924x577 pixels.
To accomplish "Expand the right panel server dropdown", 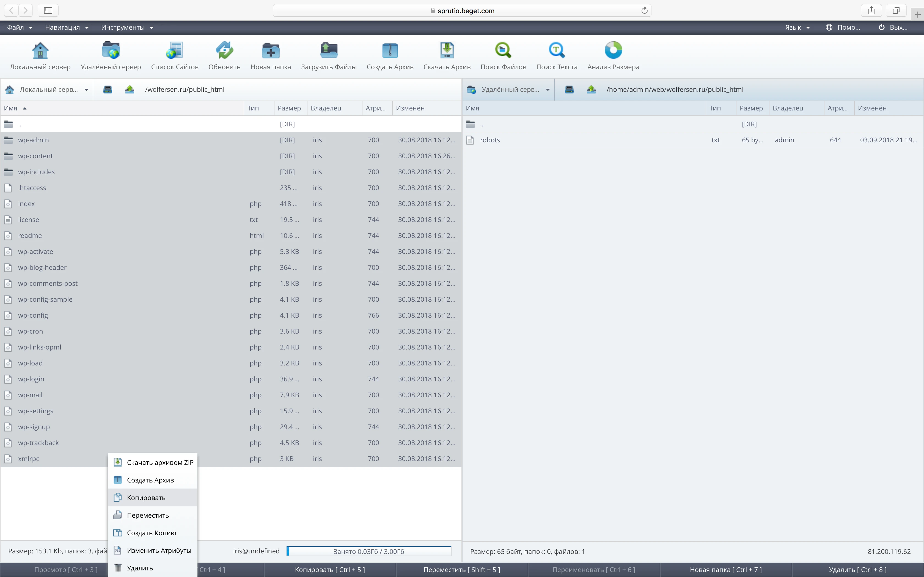I will [548, 90].
